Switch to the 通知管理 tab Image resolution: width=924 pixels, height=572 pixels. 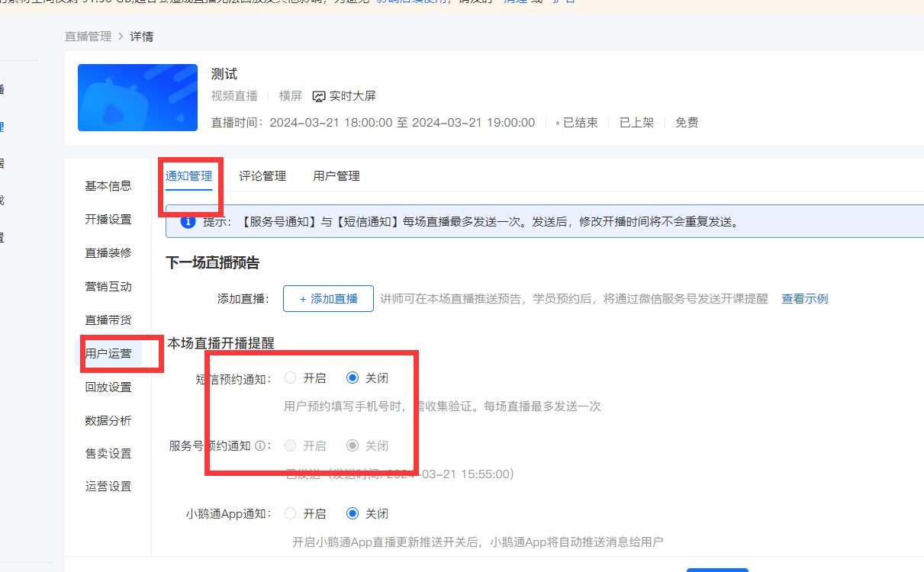tap(188, 176)
